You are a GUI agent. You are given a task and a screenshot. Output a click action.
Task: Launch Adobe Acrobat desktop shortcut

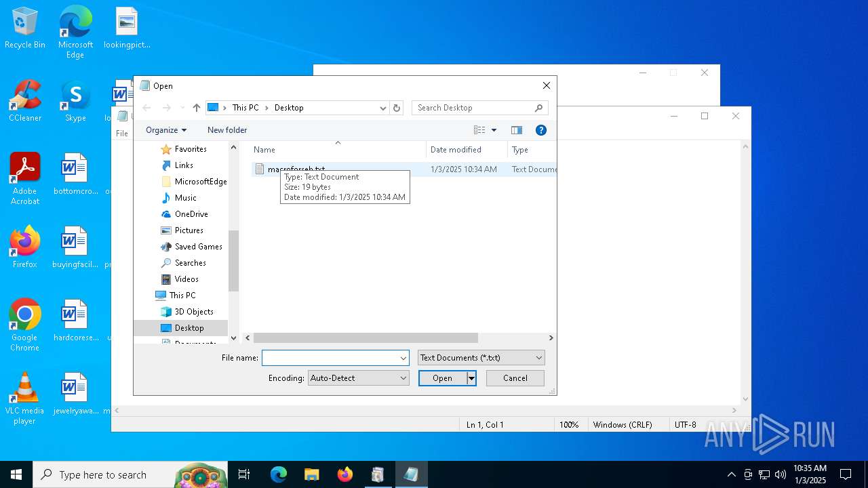pos(25,179)
